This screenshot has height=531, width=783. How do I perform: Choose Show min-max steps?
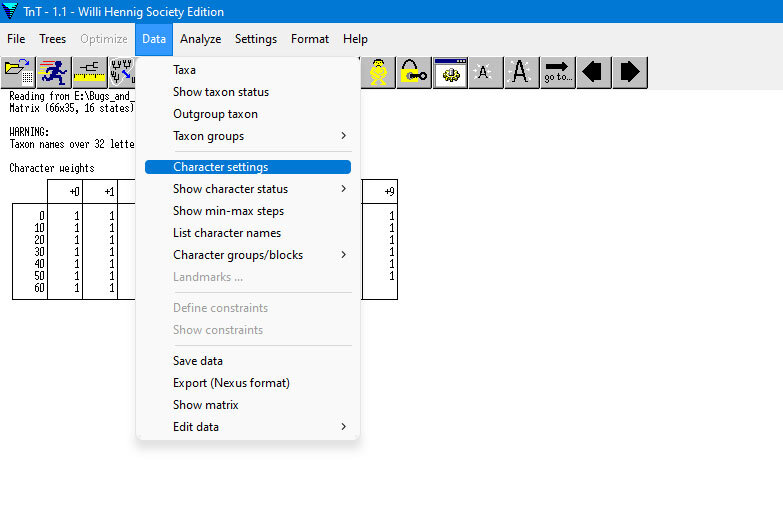coord(248,211)
